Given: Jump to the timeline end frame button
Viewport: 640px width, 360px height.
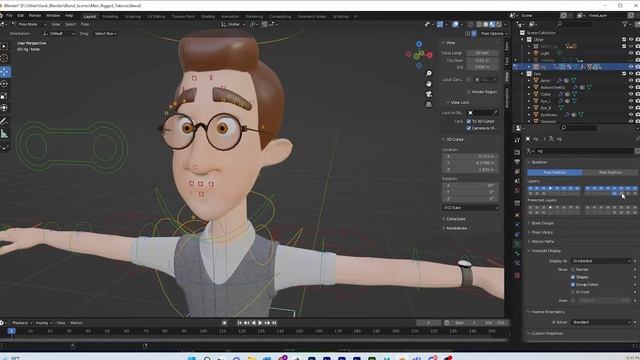Looking at the screenshot, I should click(x=274, y=323).
